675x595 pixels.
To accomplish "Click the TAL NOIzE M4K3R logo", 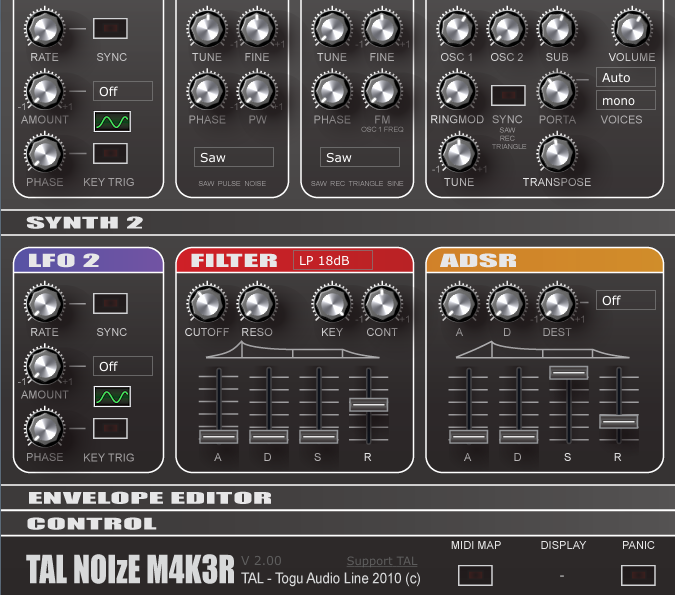I will 130,569.
